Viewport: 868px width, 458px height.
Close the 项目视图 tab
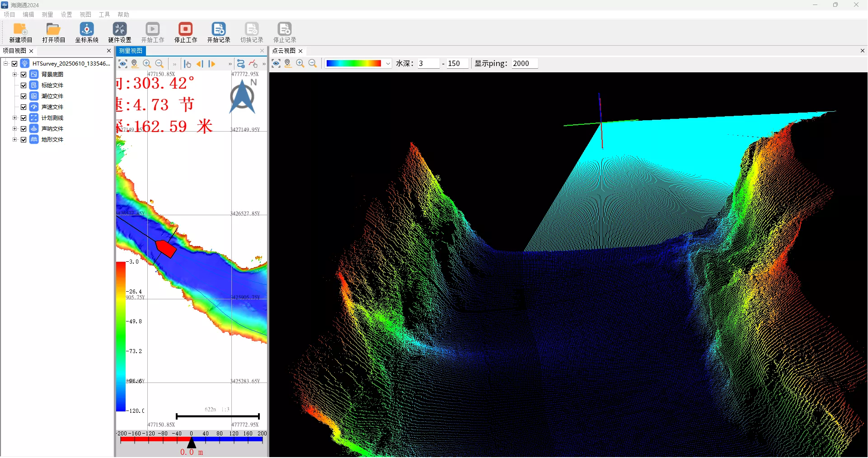[31, 51]
